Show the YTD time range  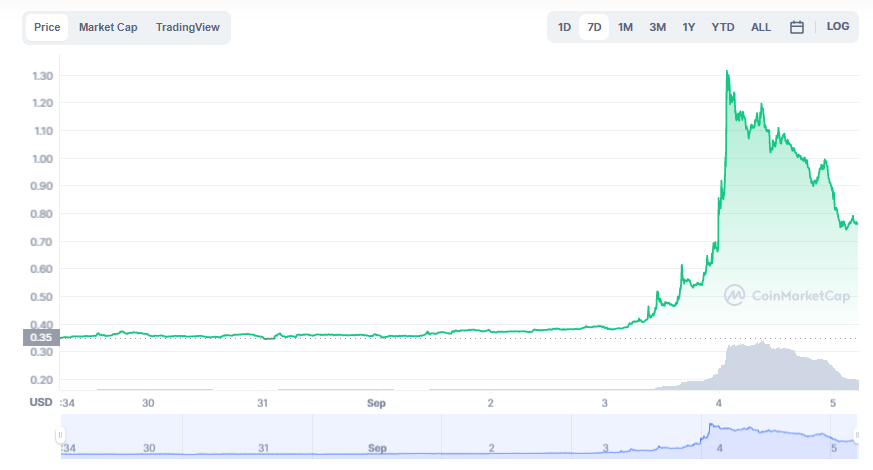tap(723, 27)
